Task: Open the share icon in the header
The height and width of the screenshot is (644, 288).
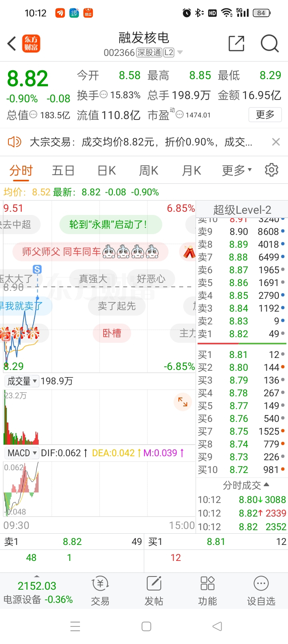Action: click(x=236, y=44)
